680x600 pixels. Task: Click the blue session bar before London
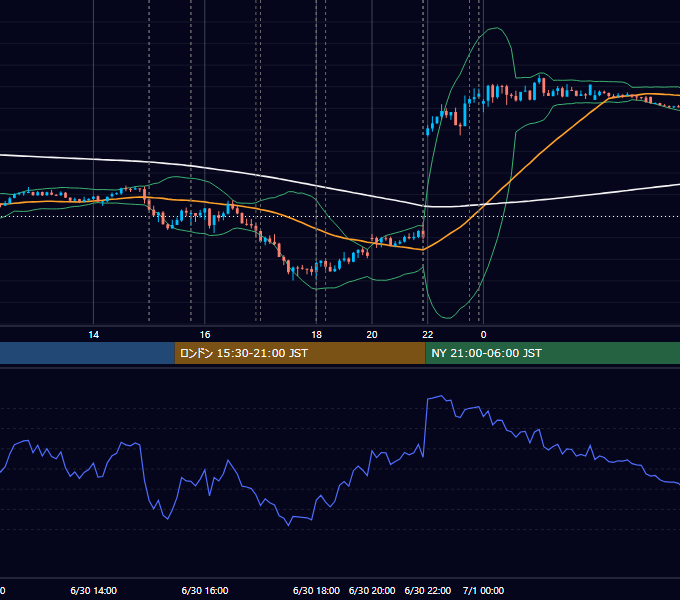[x=87, y=353]
